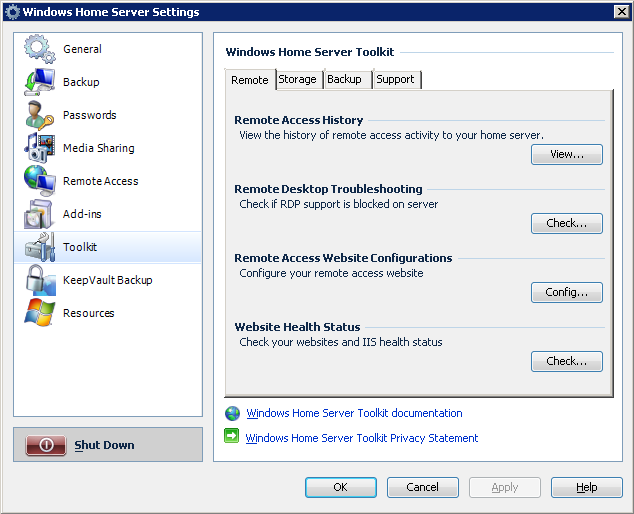Click the Remote Access globe icon
The image size is (634, 514).
pyautogui.click(x=39, y=181)
